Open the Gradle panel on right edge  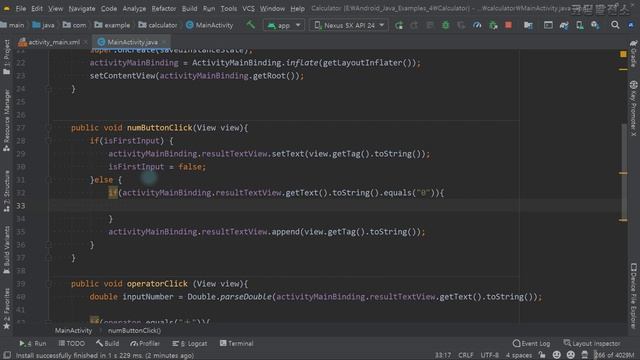pyautogui.click(x=633, y=53)
